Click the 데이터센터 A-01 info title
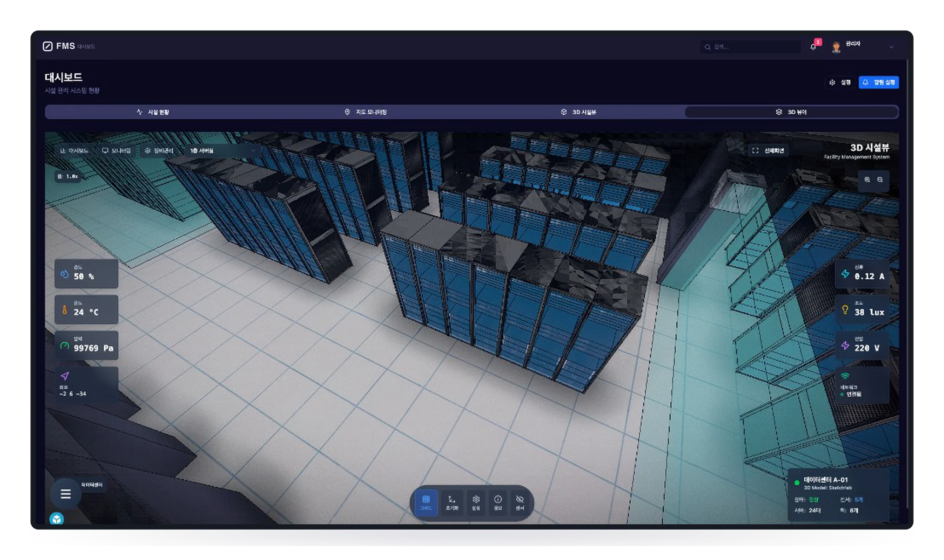 (x=826, y=480)
